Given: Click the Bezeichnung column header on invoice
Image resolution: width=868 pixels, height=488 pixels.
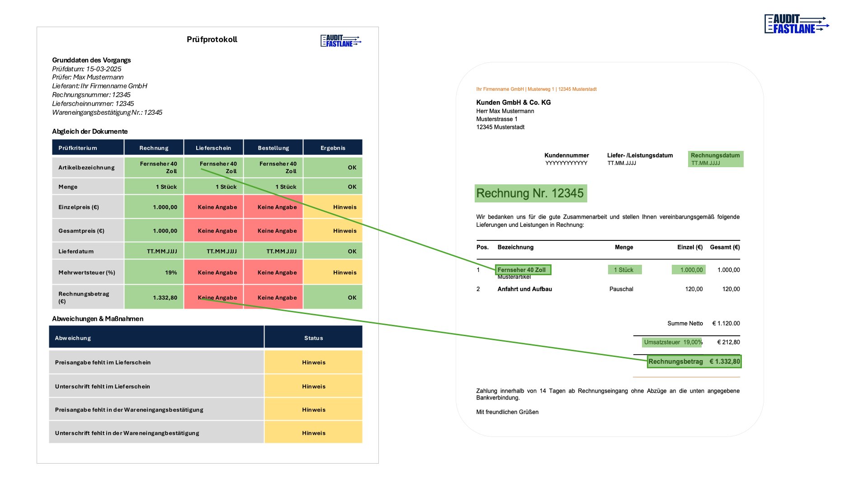Looking at the screenshot, I should click(515, 247).
